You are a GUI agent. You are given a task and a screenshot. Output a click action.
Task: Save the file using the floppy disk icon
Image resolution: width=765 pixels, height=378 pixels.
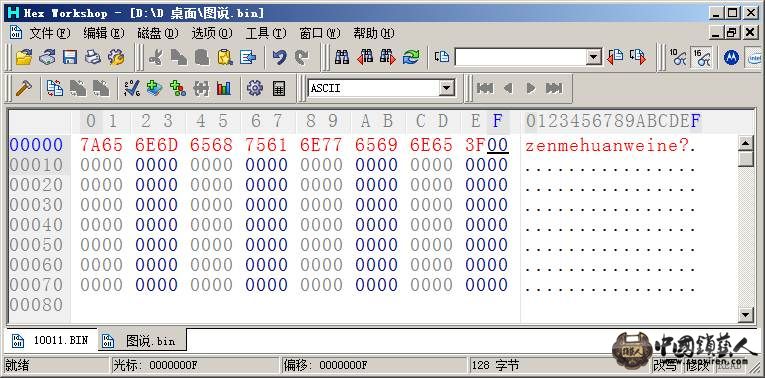click(70, 58)
